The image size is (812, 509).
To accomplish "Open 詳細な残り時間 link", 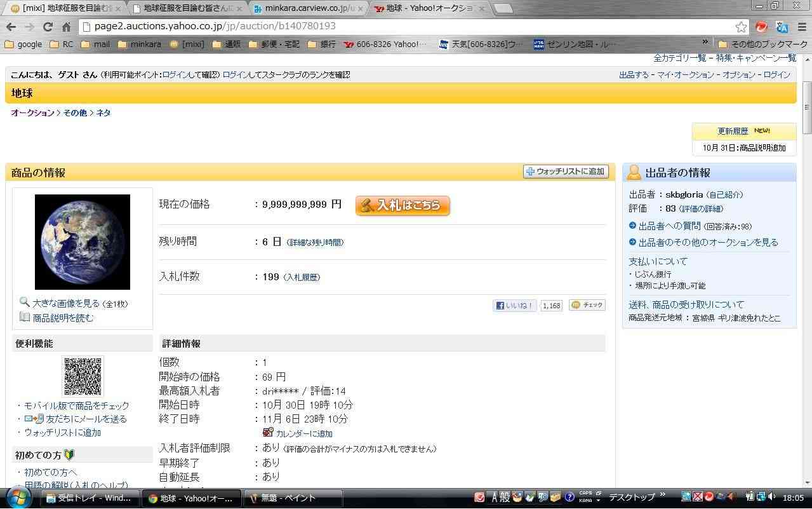I will coord(316,242).
